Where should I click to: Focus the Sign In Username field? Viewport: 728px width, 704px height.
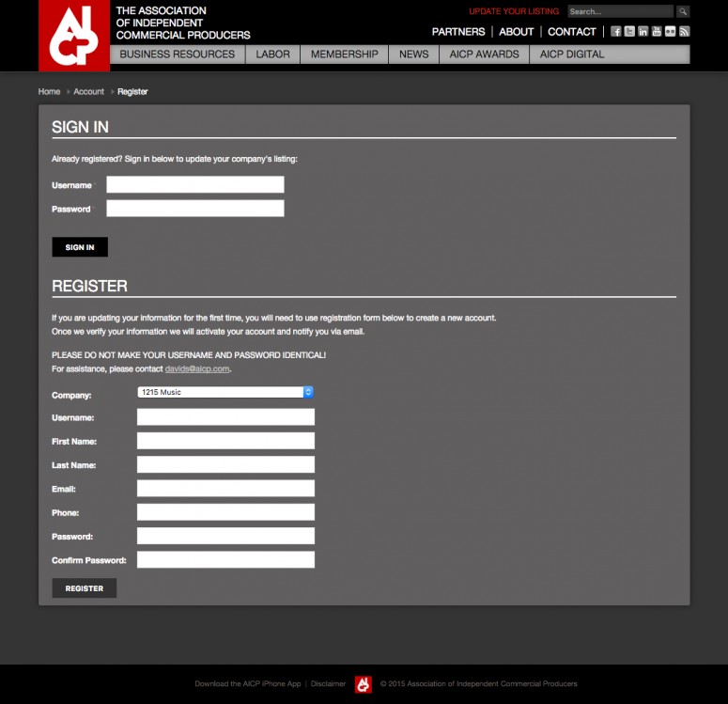[x=195, y=184]
